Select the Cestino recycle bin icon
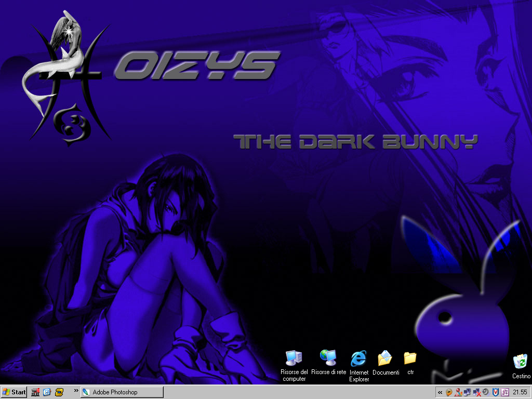 point(520,362)
